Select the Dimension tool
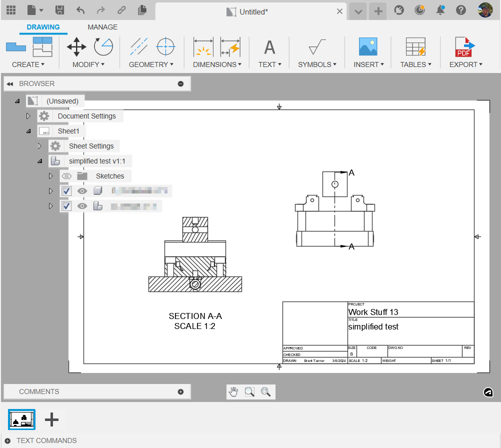 [202, 47]
